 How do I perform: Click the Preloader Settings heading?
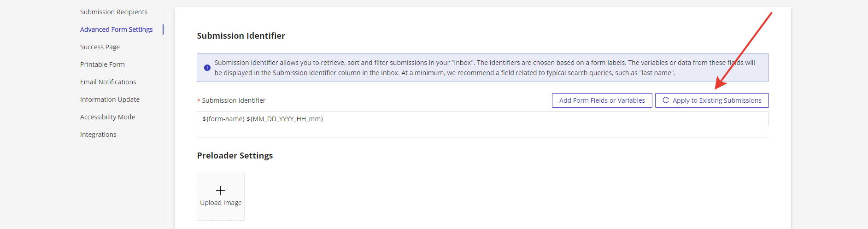235,156
